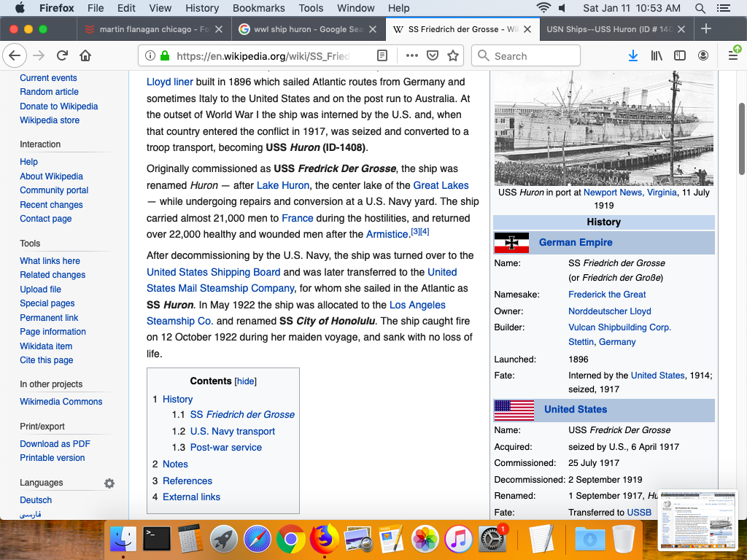The width and height of the screenshot is (747, 560).
Task: Show the Firefox Library icon menu
Action: pos(657,55)
